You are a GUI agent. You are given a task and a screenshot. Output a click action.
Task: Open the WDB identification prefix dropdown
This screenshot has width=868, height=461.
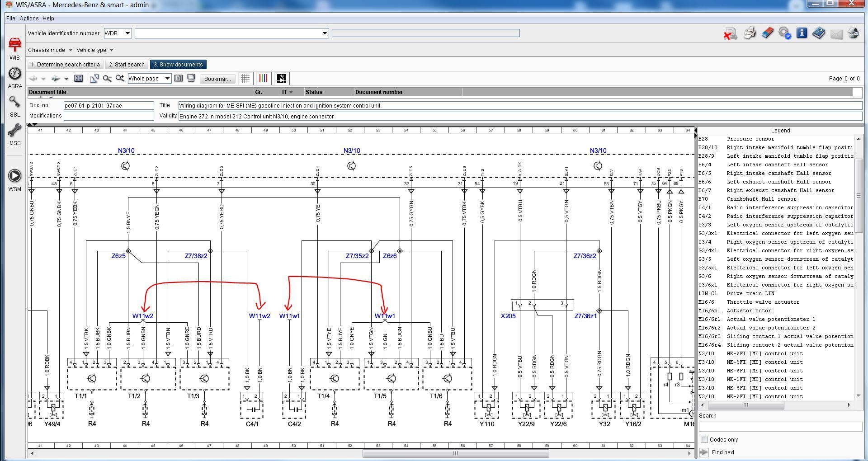(127, 33)
